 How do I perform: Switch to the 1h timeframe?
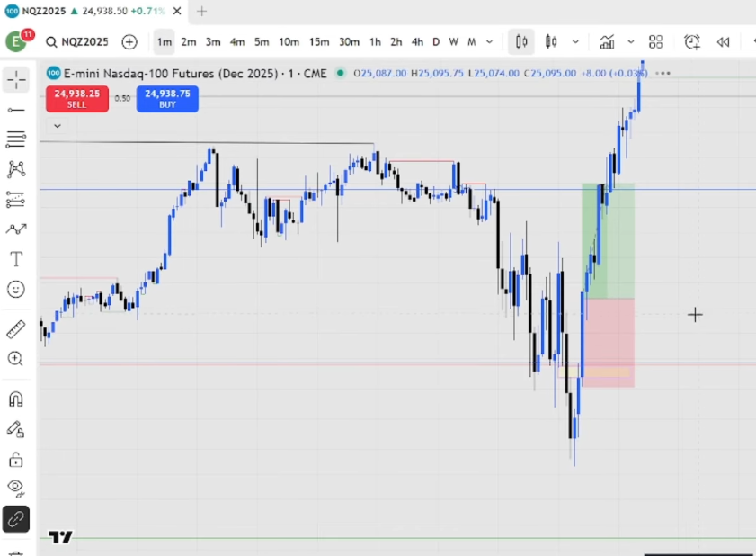(375, 42)
